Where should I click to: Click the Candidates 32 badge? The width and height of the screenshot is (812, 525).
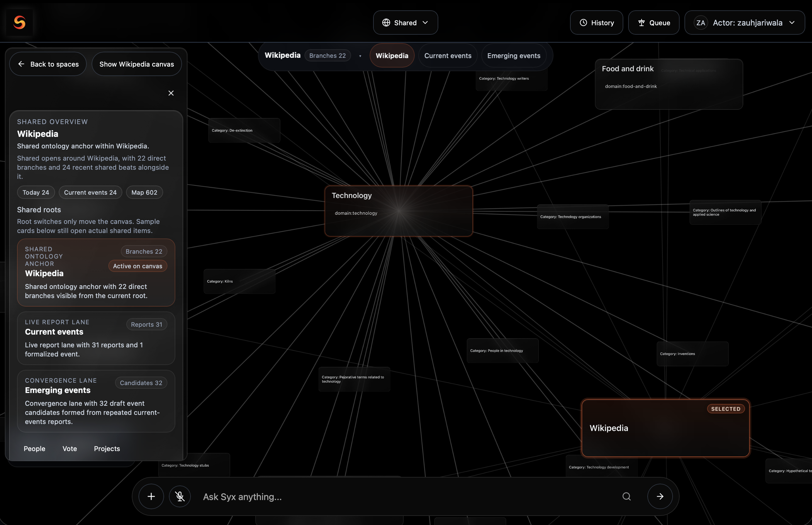point(141,383)
